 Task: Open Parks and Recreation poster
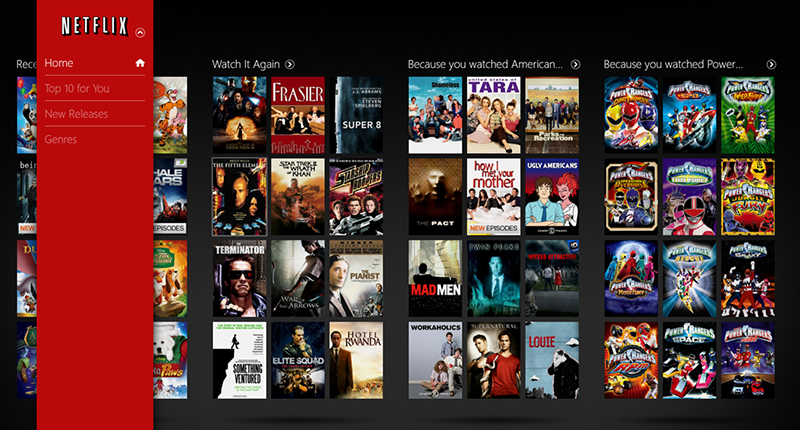pos(552,115)
